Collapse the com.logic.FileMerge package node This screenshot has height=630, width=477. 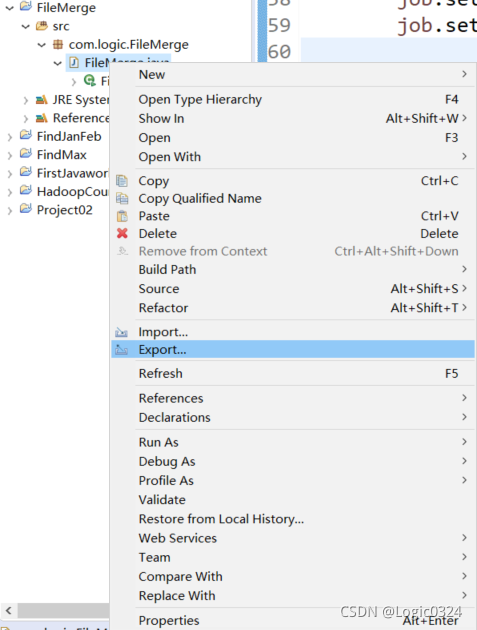[x=42, y=45]
